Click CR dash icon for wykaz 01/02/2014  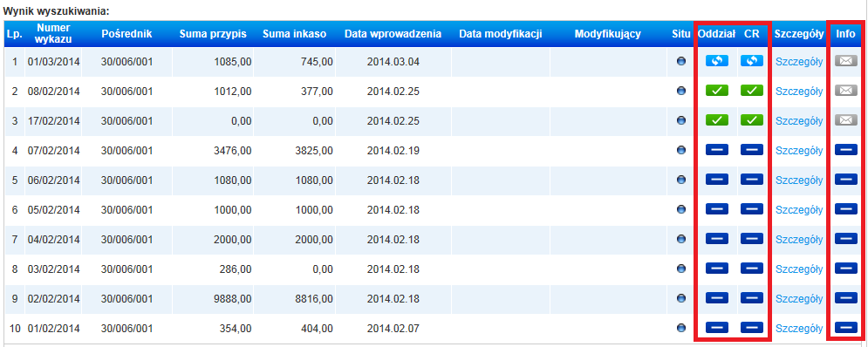click(x=752, y=328)
